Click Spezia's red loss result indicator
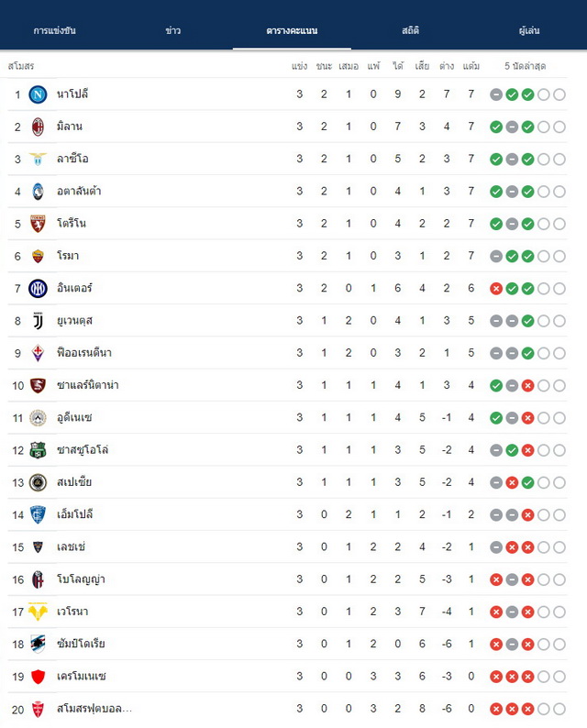 pos(512,483)
